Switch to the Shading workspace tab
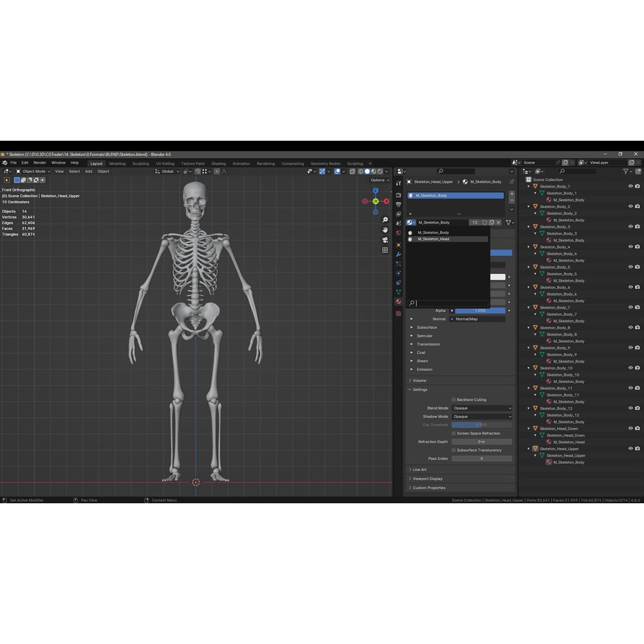 pos(218,163)
